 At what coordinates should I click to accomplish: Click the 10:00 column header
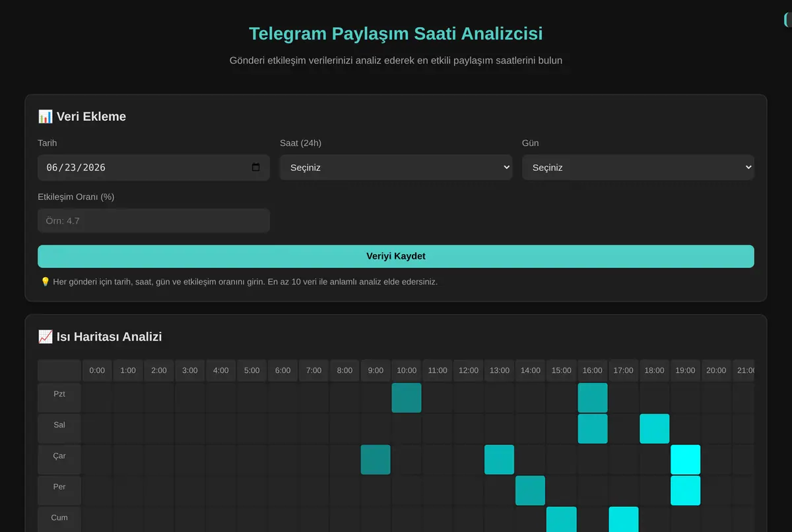coord(407,370)
